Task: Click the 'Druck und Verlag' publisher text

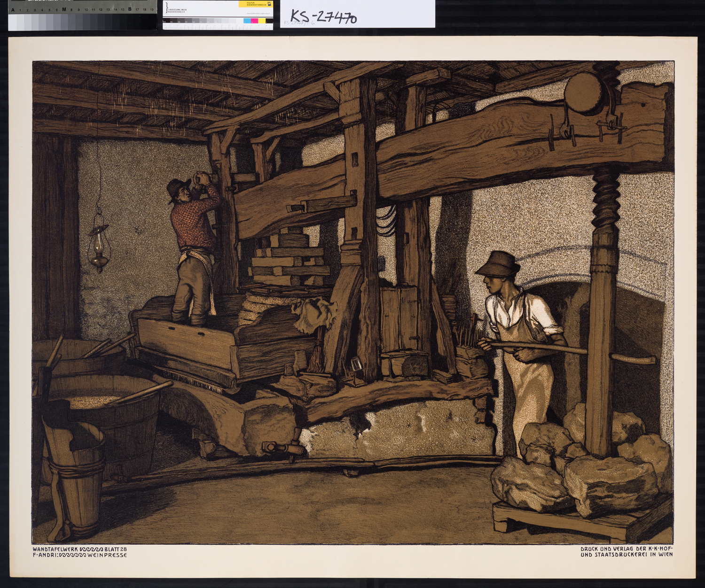Action: coord(626,551)
